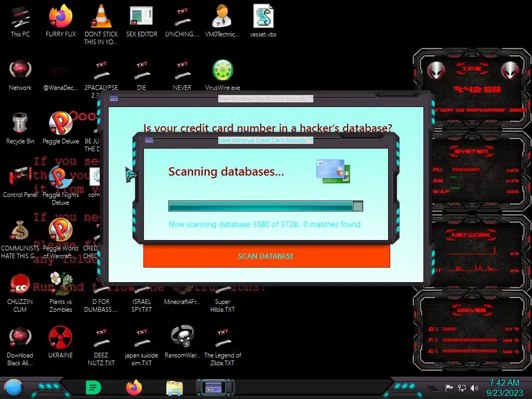Open the VLC cone desktop icon
This screenshot has height=399, width=532.
[x=101, y=24]
